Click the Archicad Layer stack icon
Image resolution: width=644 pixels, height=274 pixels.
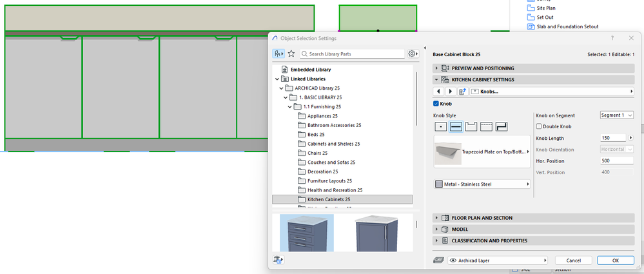click(438, 260)
